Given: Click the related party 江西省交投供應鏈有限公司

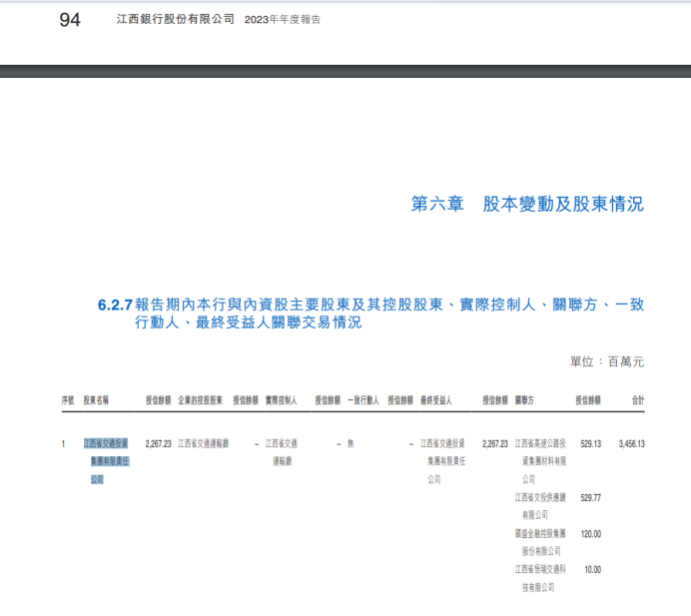Looking at the screenshot, I should [x=540, y=506].
